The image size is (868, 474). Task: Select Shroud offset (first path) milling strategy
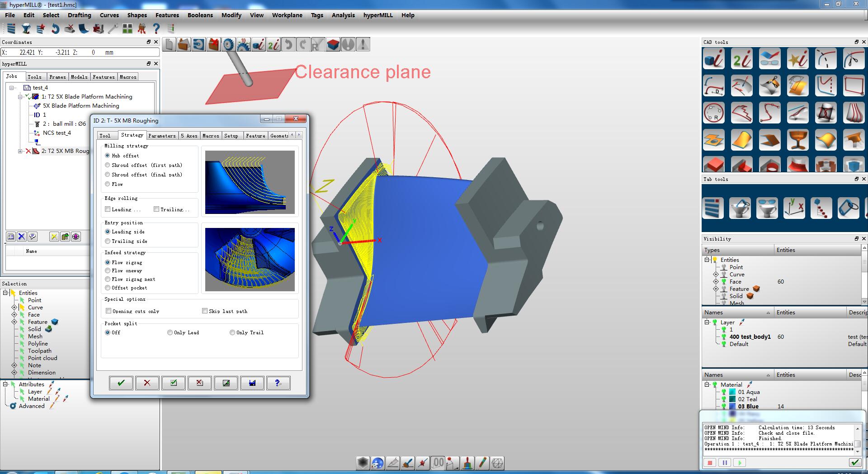(x=108, y=165)
